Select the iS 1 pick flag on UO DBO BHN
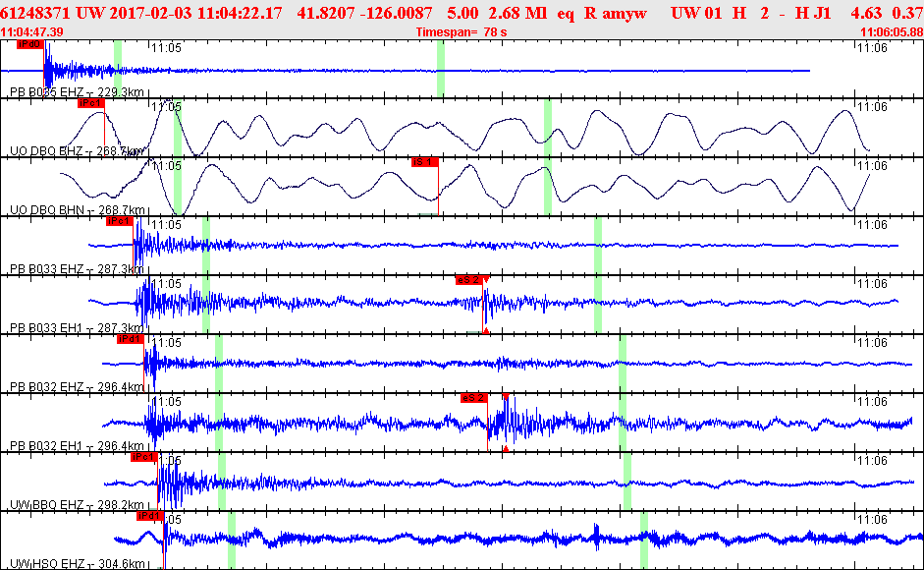This screenshot has width=924, height=570. (424, 162)
